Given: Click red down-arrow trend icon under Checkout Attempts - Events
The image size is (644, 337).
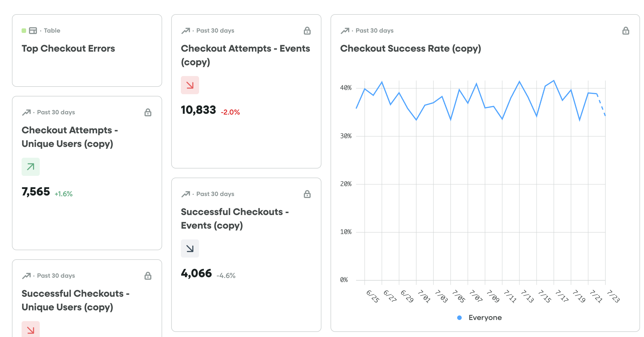Looking at the screenshot, I should (x=190, y=85).
